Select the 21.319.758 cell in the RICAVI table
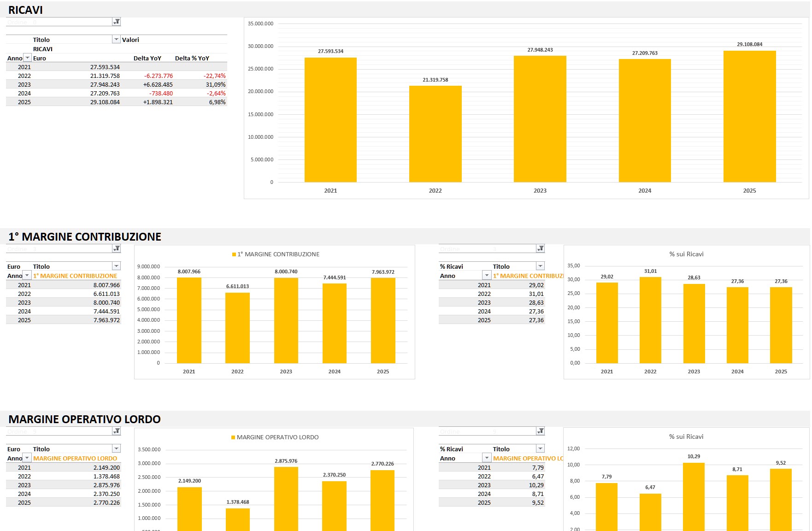Viewport: 812px width, 531px height. point(105,76)
